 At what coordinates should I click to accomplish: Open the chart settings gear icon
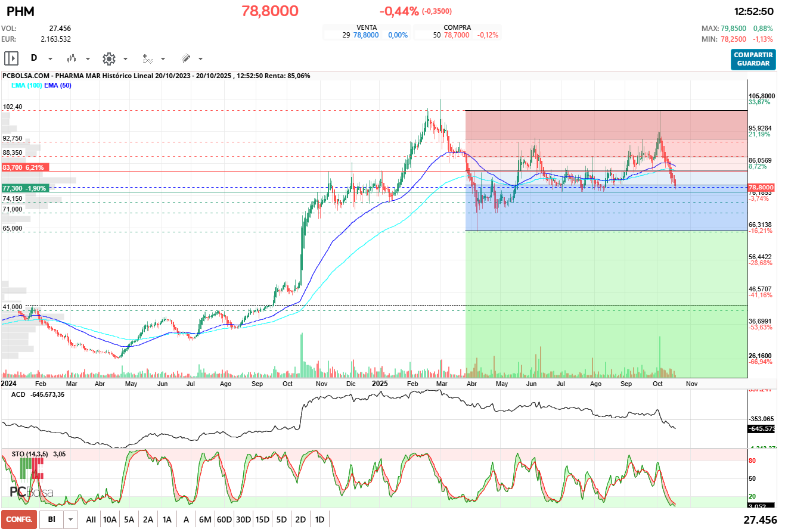click(x=108, y=58)
